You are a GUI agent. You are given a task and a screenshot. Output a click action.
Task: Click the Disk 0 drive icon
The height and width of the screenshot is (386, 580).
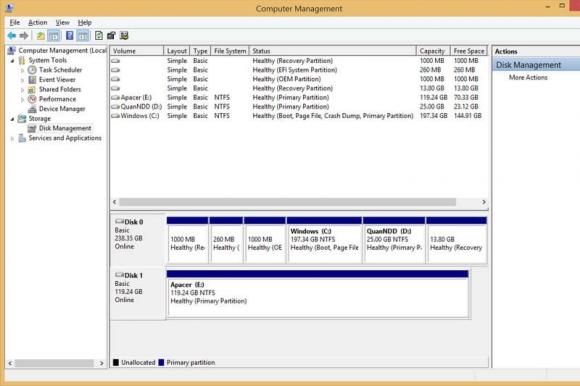119,221
